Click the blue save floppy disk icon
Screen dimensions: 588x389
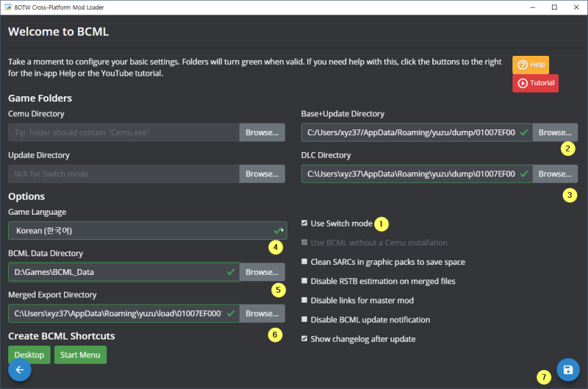[567, 370]
